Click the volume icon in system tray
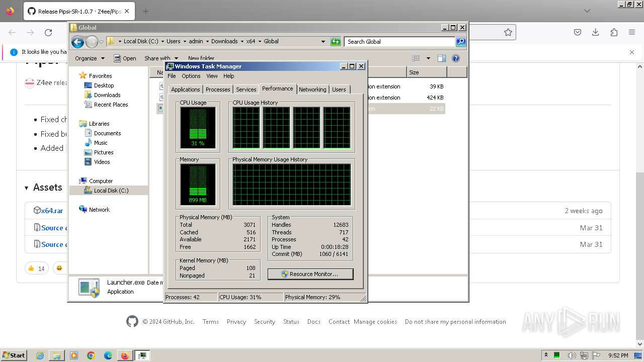Viewport: 644px width, 362px height. pos(571,355)
